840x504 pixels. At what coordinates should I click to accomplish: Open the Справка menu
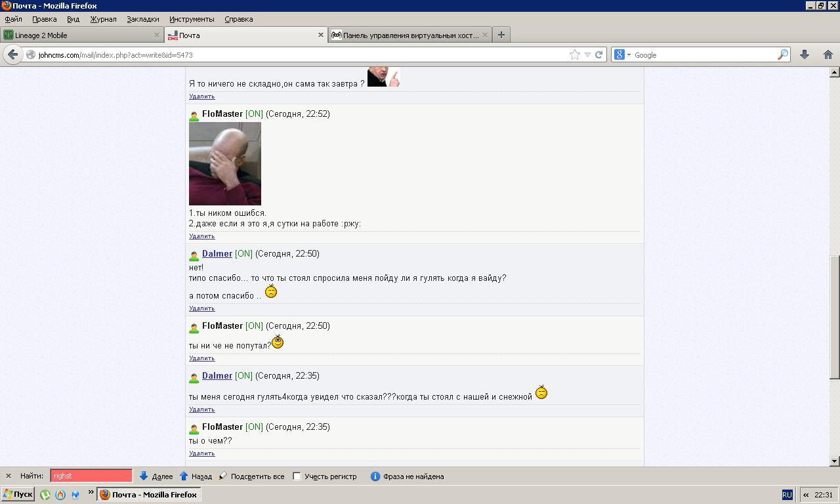pos(239,19)
